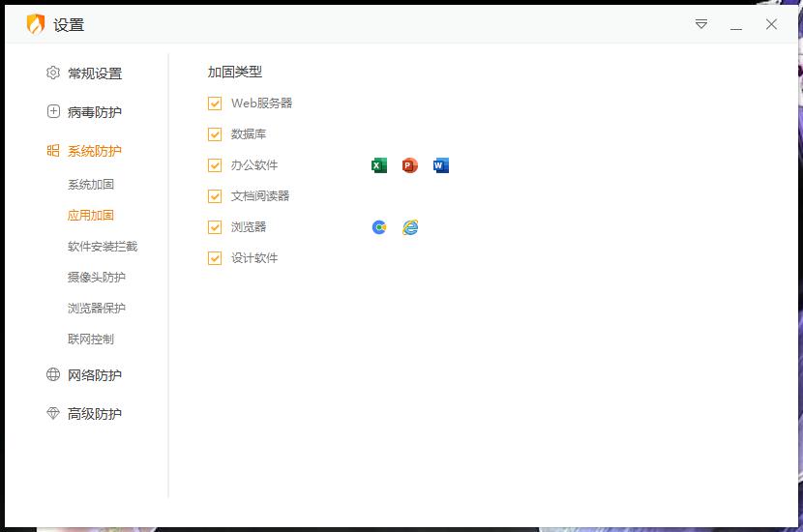Viewport: 803px width, 532px height.
Task: Click the Web服务器 label text
Action: coord(261,103)
